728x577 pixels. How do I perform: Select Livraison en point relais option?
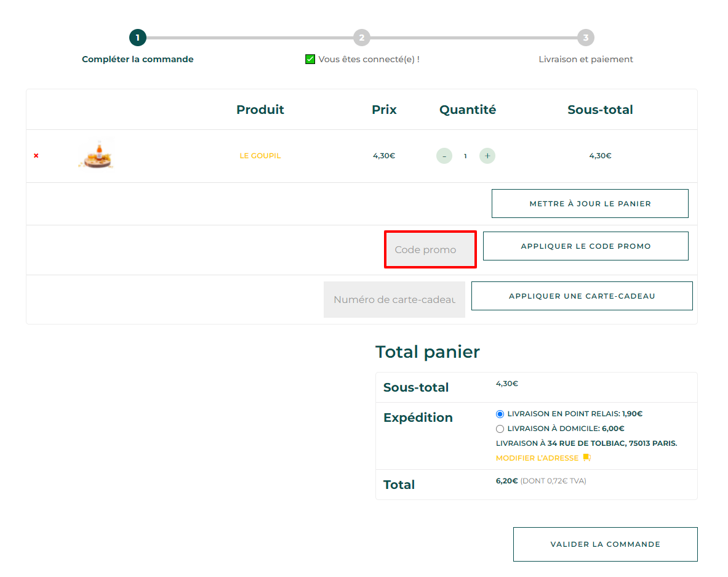click(x=500, y=414)
